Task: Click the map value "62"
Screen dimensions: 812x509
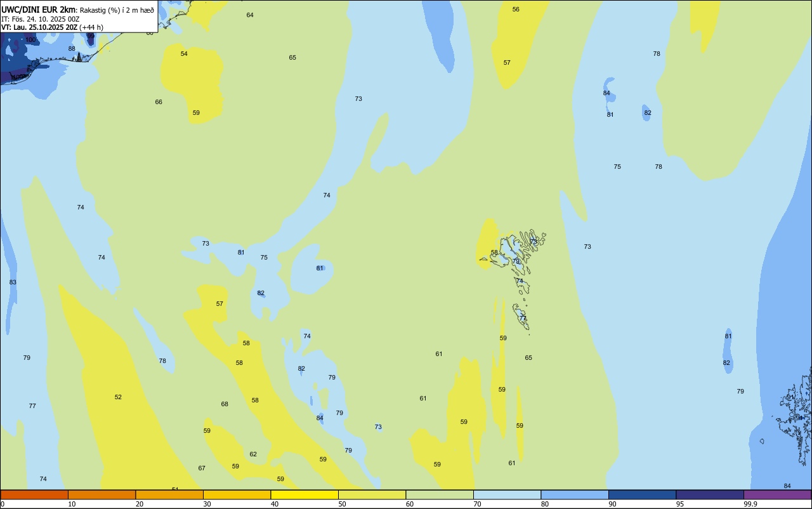Action: click(x=253, y=454)
